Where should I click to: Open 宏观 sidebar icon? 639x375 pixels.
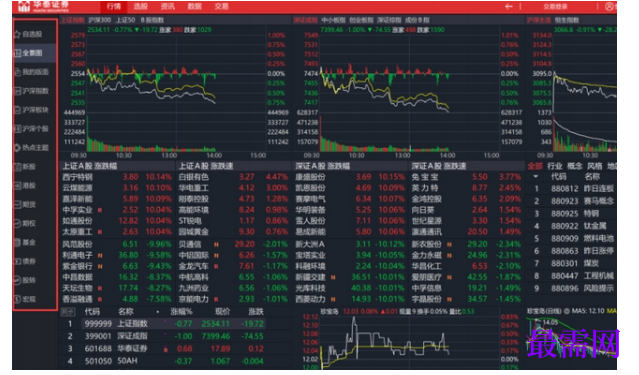point(18,299)
